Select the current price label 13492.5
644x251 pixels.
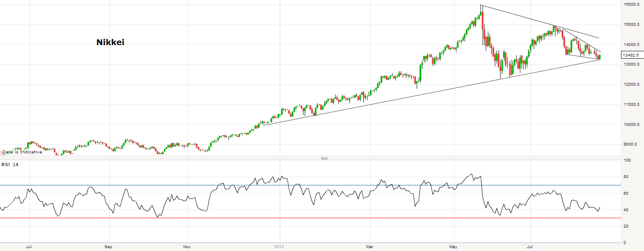coord(630,55)
